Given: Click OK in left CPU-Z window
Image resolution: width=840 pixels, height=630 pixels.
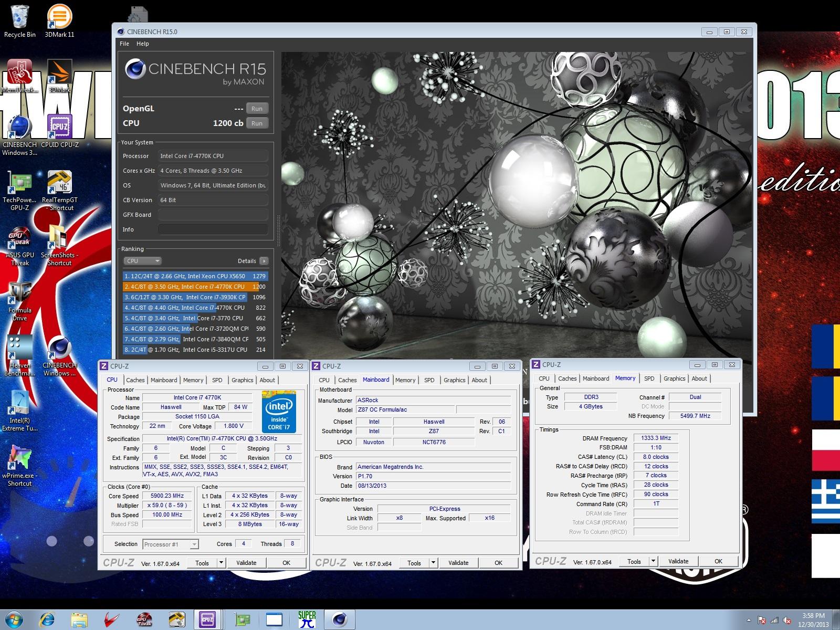Looking at the screenshot, I should 286,563.
